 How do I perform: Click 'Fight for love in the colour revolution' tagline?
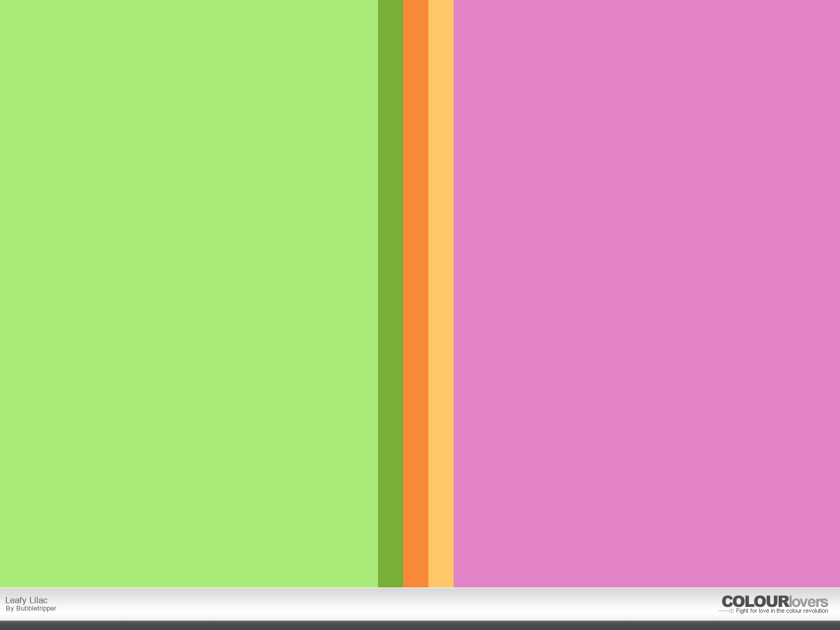point(782,611)
